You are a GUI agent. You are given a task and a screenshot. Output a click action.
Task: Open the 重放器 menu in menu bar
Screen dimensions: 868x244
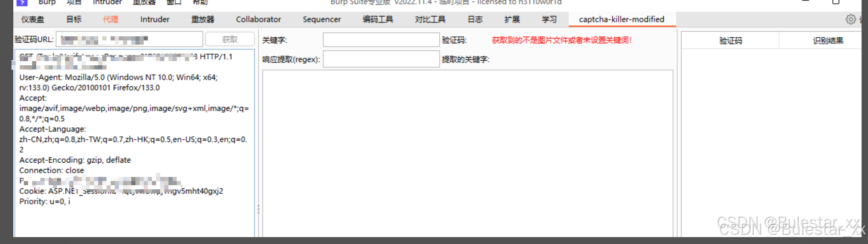tap(144, 2)
